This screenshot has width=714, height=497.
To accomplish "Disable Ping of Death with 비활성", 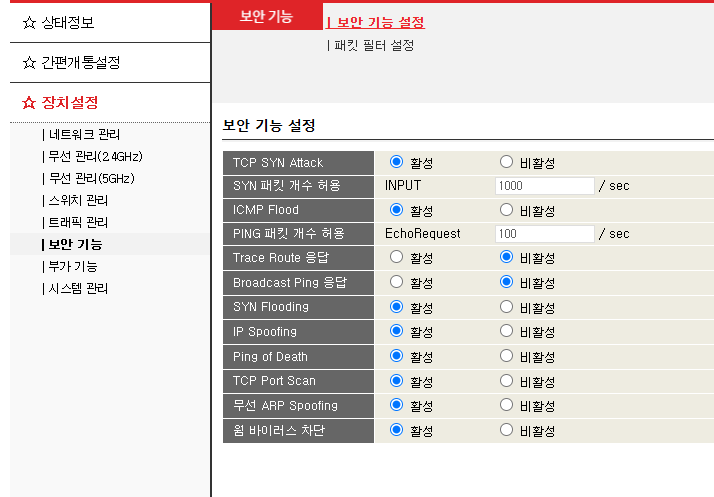I will pos(506,356).
